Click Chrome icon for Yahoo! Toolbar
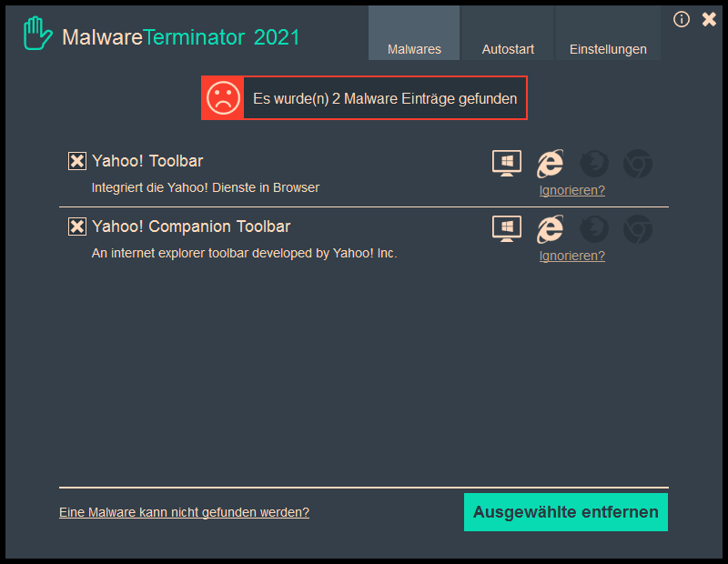 click(638, 164)
